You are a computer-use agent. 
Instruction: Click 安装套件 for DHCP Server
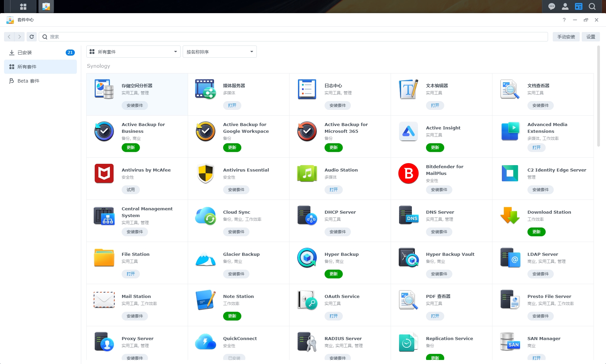[338, 232]
